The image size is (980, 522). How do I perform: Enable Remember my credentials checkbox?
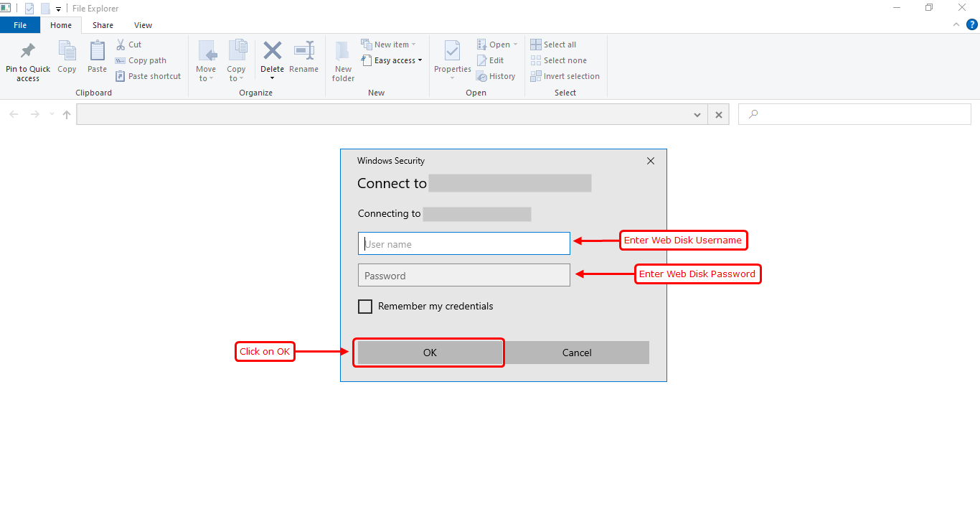365,307
